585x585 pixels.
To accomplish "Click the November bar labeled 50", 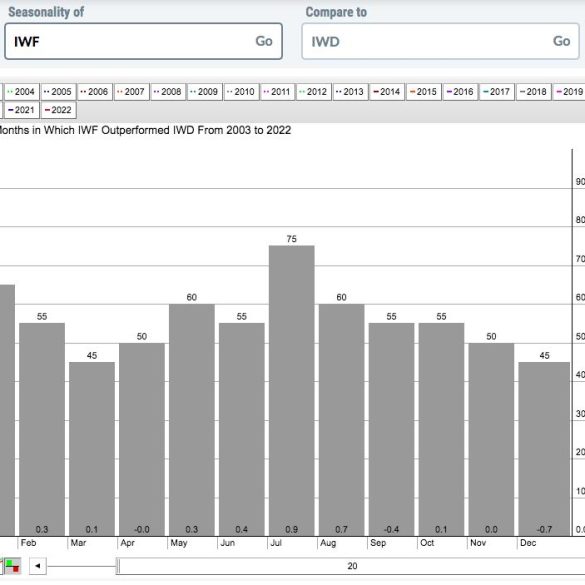I will tap(492, 439).
